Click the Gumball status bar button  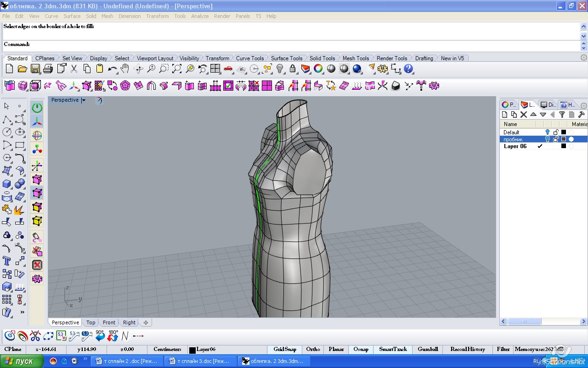point(428,349)
